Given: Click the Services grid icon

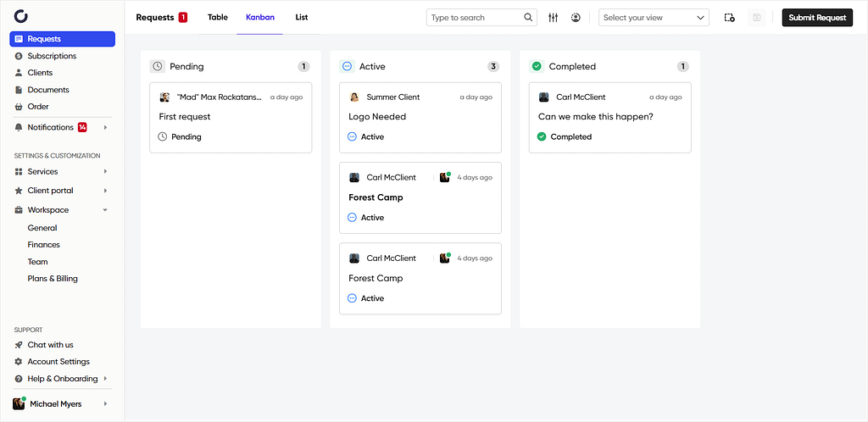Looking at the screenshot, I should click(x=19, y=171).
